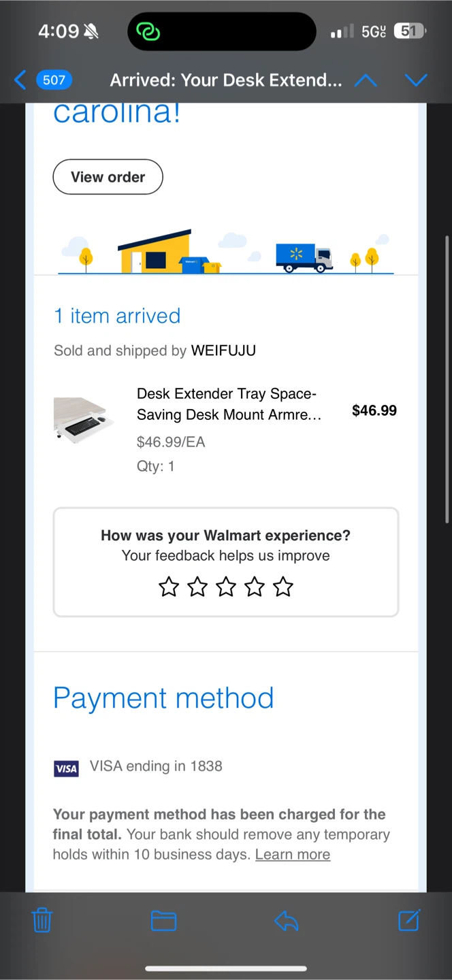
Task: Tap the 507 unread badge
Action: (54, 80)
